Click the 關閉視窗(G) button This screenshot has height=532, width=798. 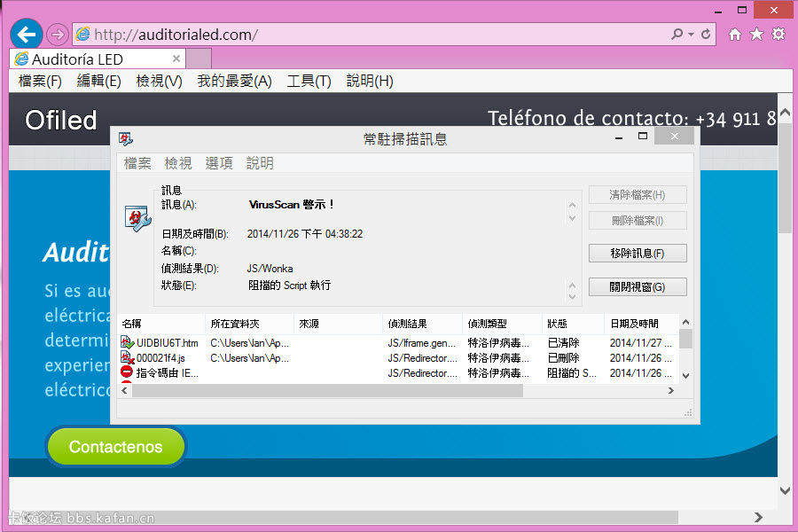tap(638, 286)
